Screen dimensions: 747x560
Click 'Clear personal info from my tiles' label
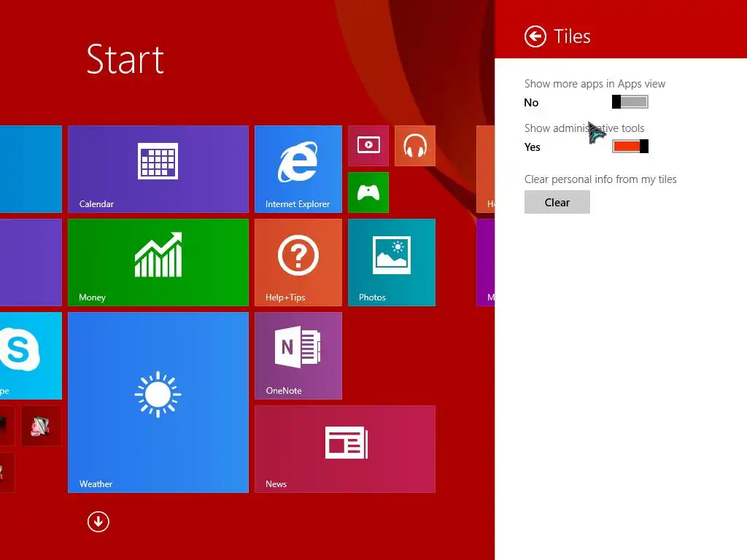600,179
